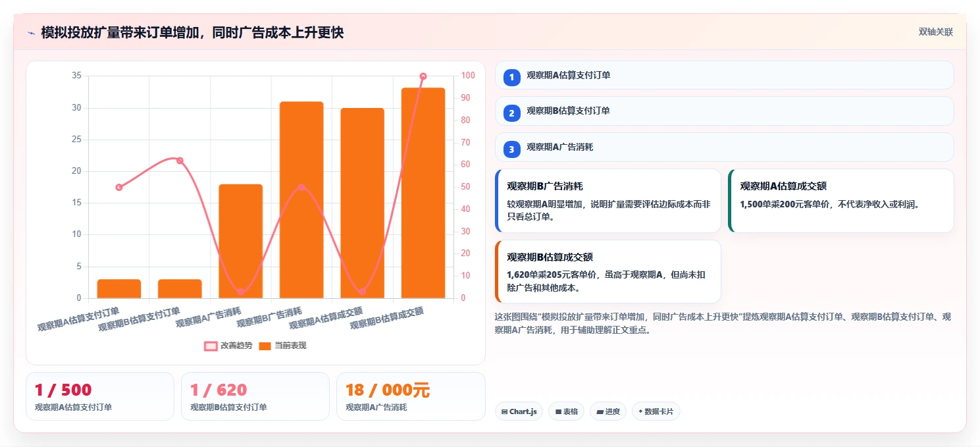Click the 双轴关联 label
This screenshot has width=980, height=447.
point(935,32)
